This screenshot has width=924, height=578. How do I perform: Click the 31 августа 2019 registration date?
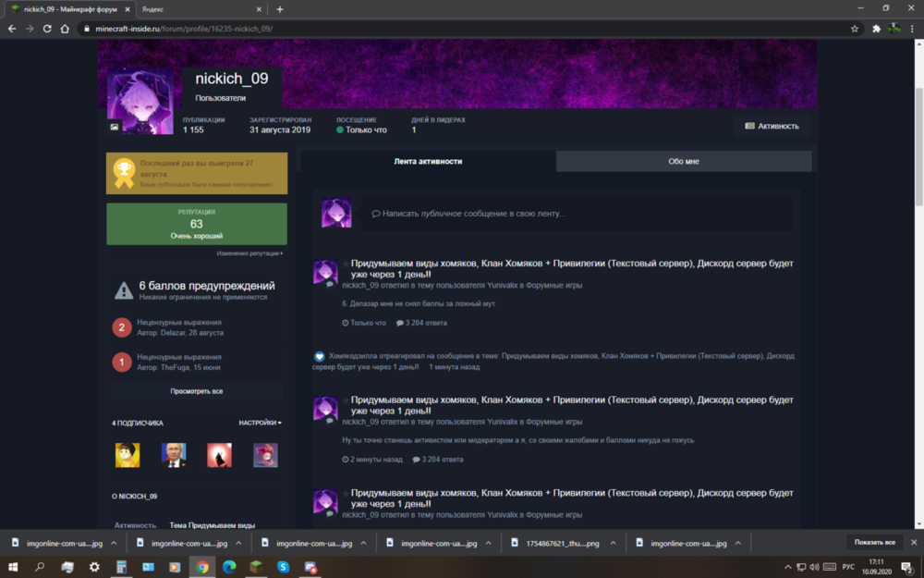[280, 129]
